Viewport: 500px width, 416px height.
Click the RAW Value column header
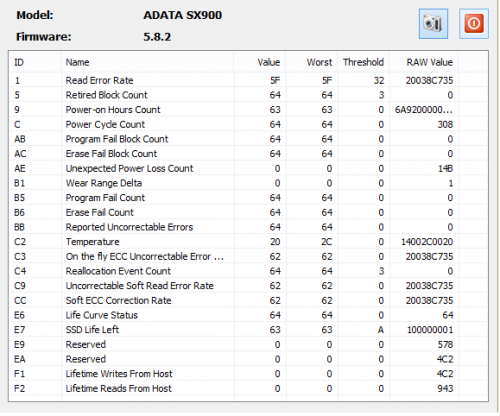tap(424, 62)
